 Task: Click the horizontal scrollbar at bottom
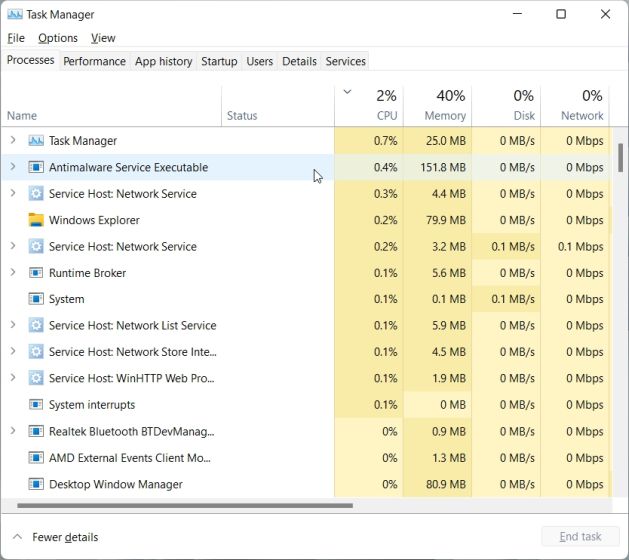pyautogui.click(x=180, y=506)
